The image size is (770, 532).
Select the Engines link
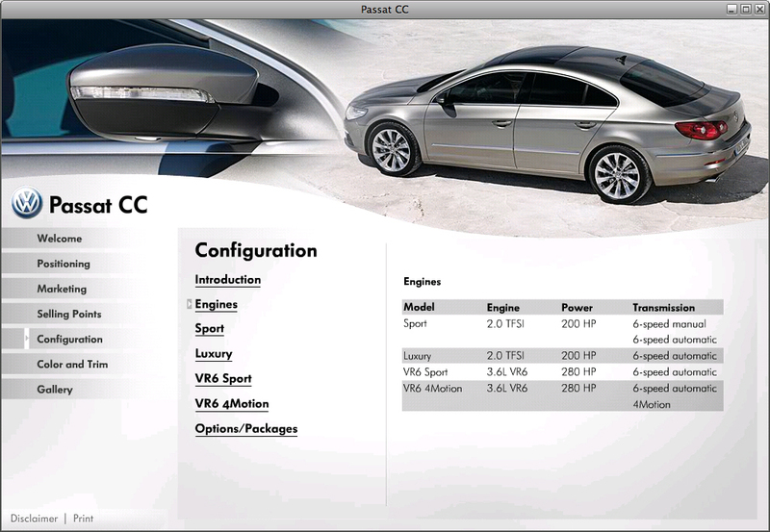point(216,305)
